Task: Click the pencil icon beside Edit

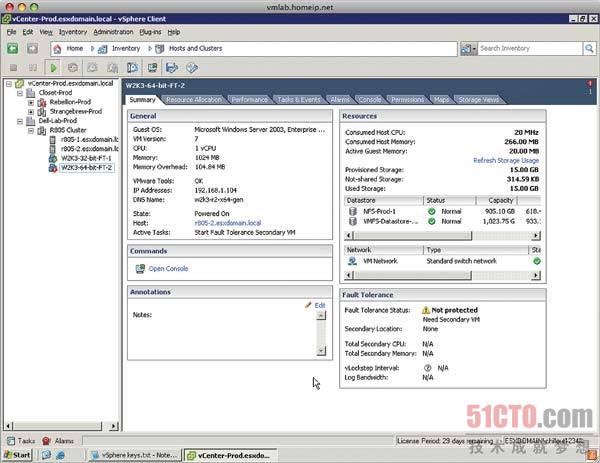Action: (308, 305)
